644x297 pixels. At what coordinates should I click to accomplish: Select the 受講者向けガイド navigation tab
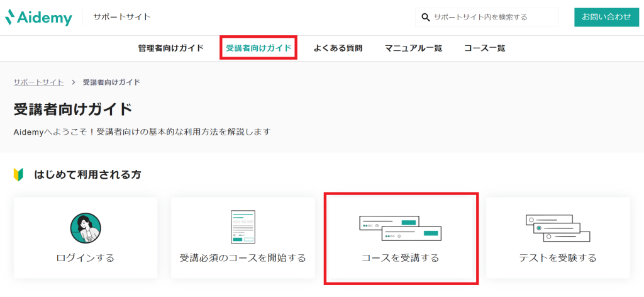click(x=258, y=48)
